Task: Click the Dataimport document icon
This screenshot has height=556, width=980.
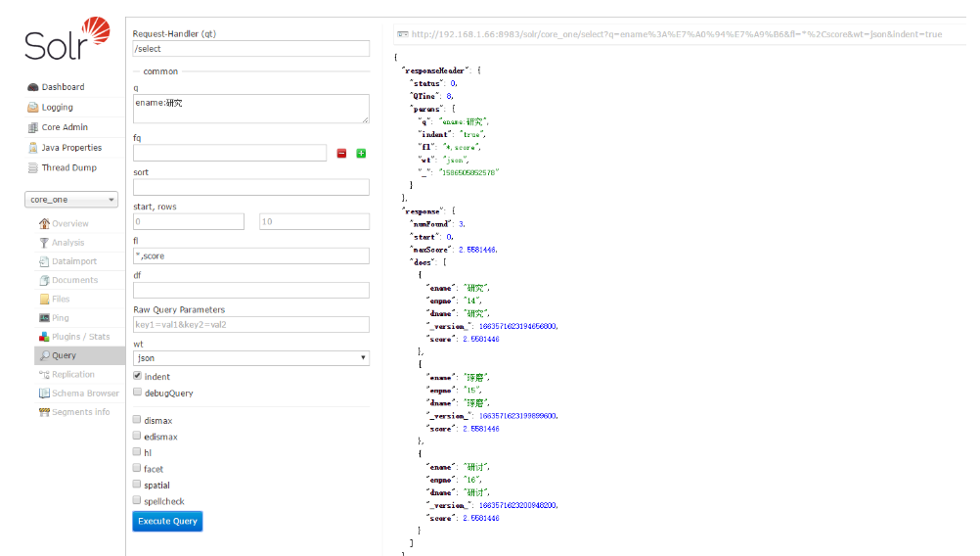Action: click(44, 260)
